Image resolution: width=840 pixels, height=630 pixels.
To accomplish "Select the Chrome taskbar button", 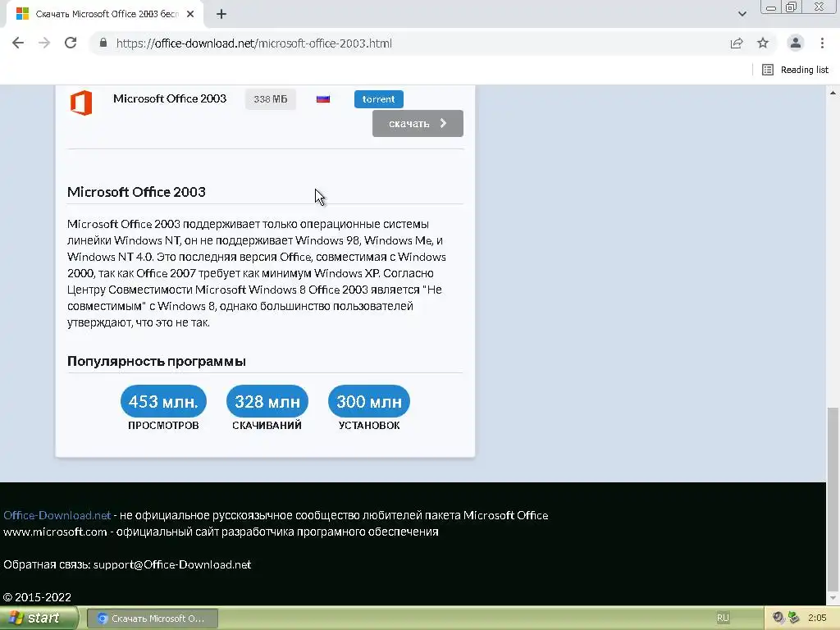I will point(152,619).
